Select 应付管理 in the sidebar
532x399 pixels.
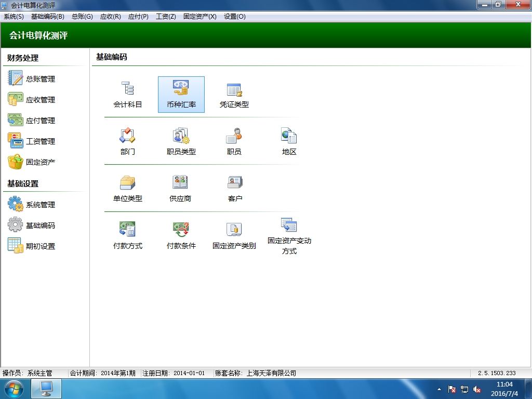click(32, 120)
